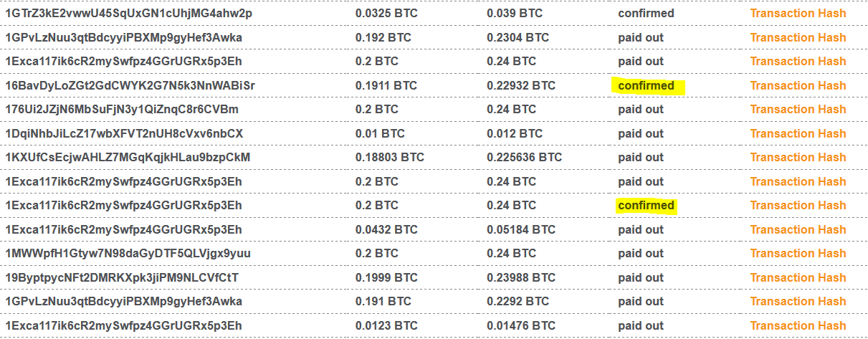Viewport: 868px width, 339px height.
Task: Click address 1GTrZ3kE2vwwU45SqUxGN1cUhjMG4ahw2p
Action: pyautogui.click(x=128, y=14)
